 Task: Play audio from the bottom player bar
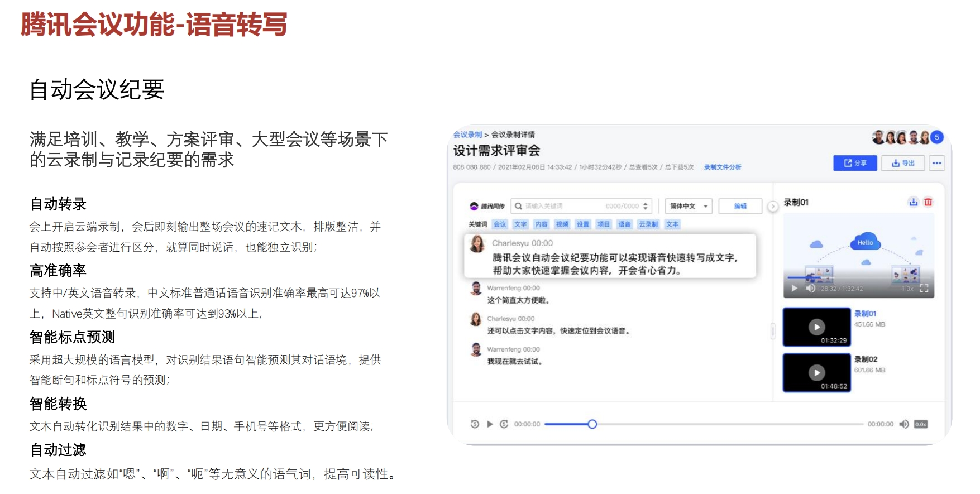coord(490,424)
